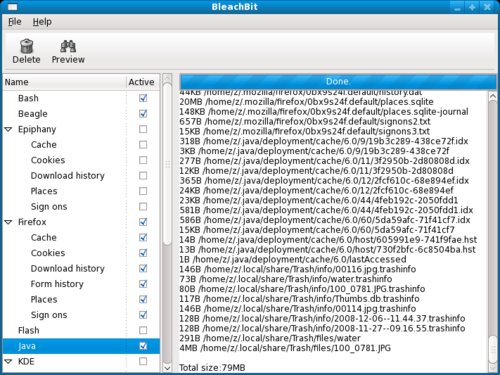500x375 pixels.
Task: Open the Help menu
Action: point(42,22)
